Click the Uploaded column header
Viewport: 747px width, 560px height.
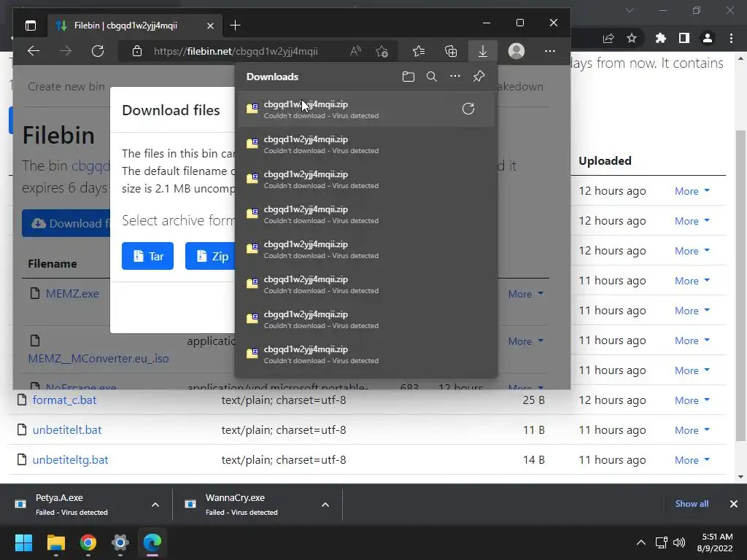[605, 161]
